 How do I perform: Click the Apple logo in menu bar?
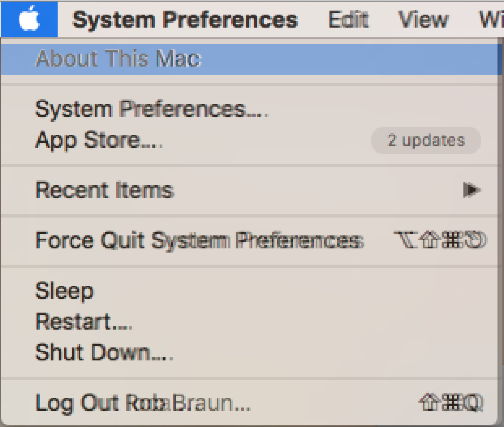point(29,19)
